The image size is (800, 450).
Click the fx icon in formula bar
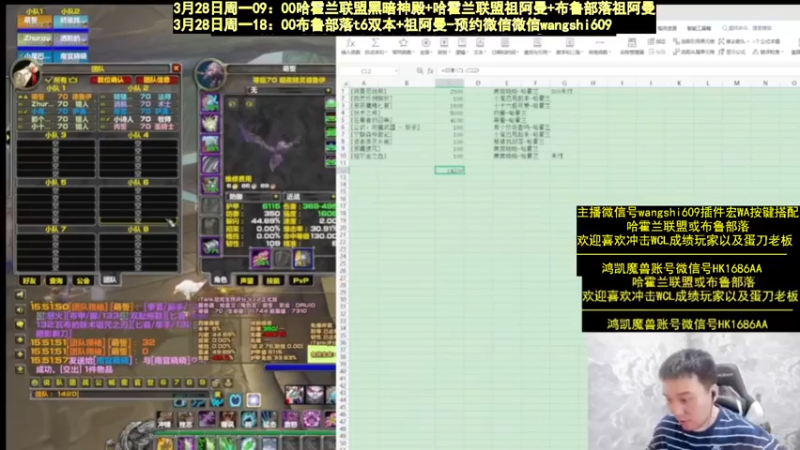pos(431,71)
